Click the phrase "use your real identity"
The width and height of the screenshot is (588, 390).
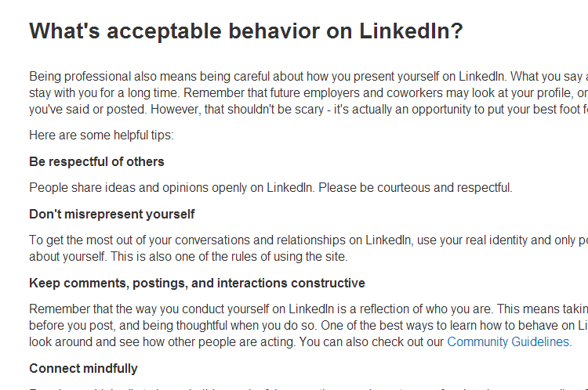472,240
